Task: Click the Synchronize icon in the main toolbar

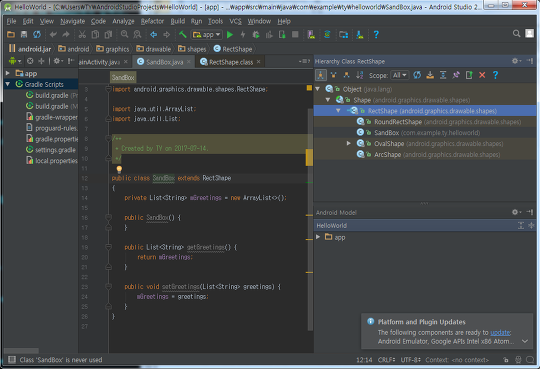Action: (37, 34)
